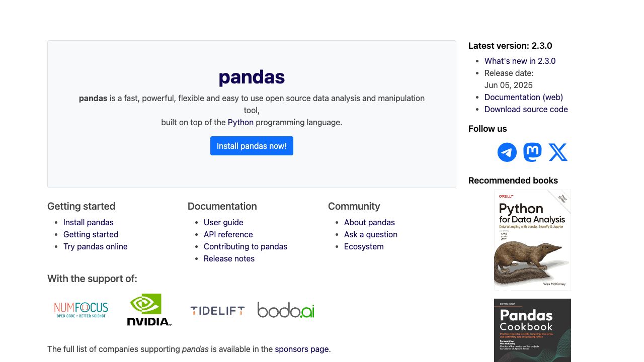Open the User guide

[223, 222]
